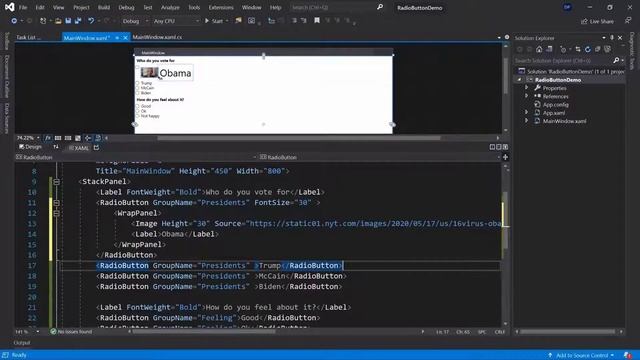Click the Live Share icon
The height and width of the screenshot is (360, 640).
[x=584, y=21]
